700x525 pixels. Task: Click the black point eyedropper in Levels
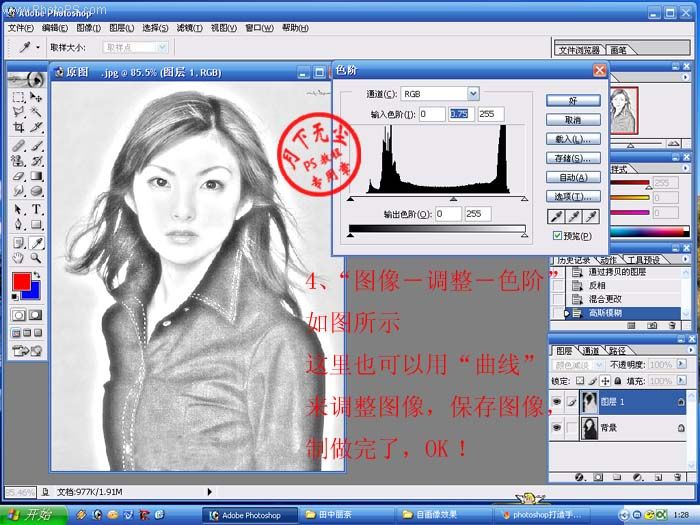tap(555, 216)
